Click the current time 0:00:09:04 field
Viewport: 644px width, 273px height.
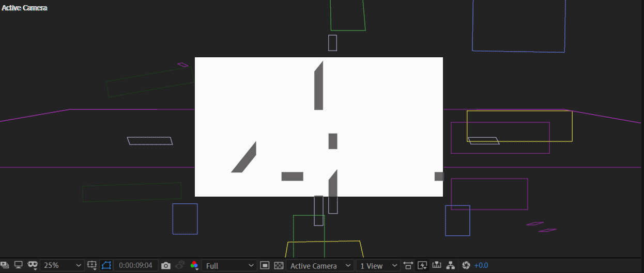coord(135,265)
